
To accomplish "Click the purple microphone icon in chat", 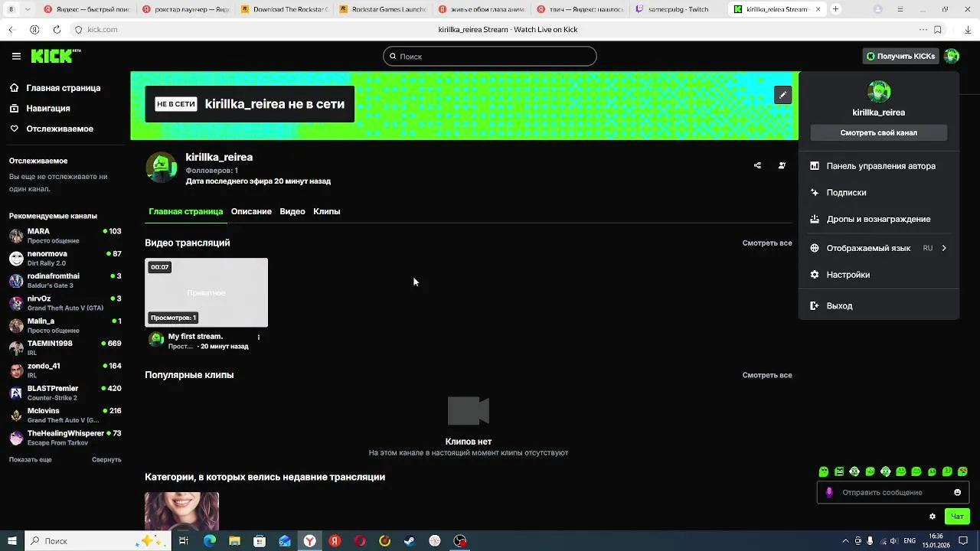I will pos(829,492).
